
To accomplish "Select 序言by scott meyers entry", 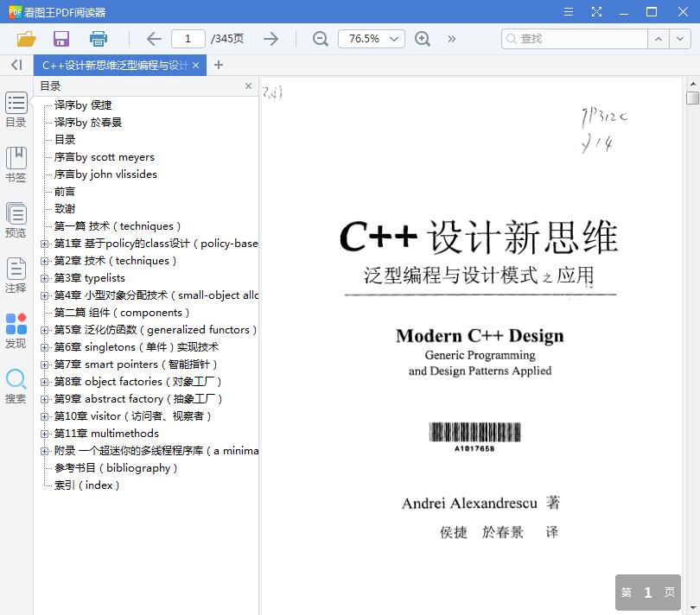I will pos(104,157).
